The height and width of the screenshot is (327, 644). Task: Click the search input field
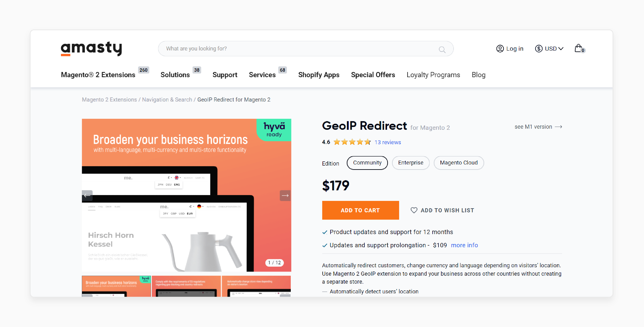point(305,49)
